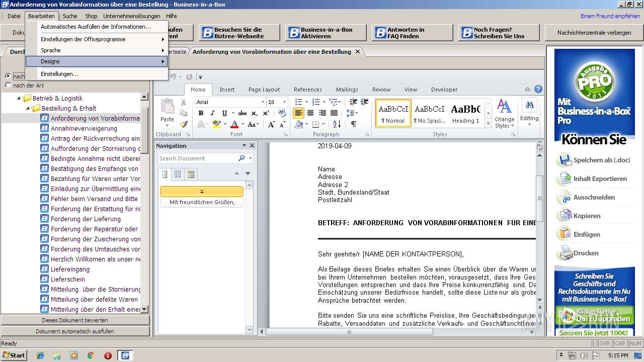The width and height of the screenshot is (644, 362).
Task: Open the Navigation search options dropdown
Action: (250, 158)
